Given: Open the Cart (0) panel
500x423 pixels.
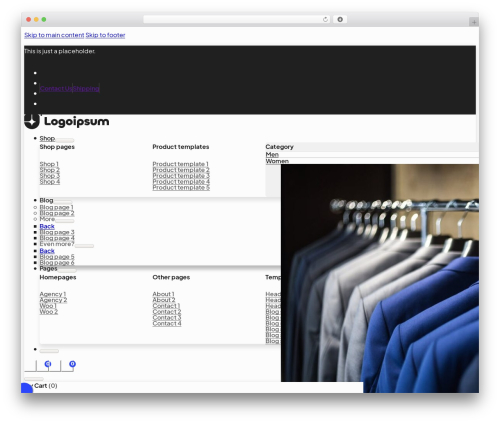Looking at the screenshot, I should (45, 386).
